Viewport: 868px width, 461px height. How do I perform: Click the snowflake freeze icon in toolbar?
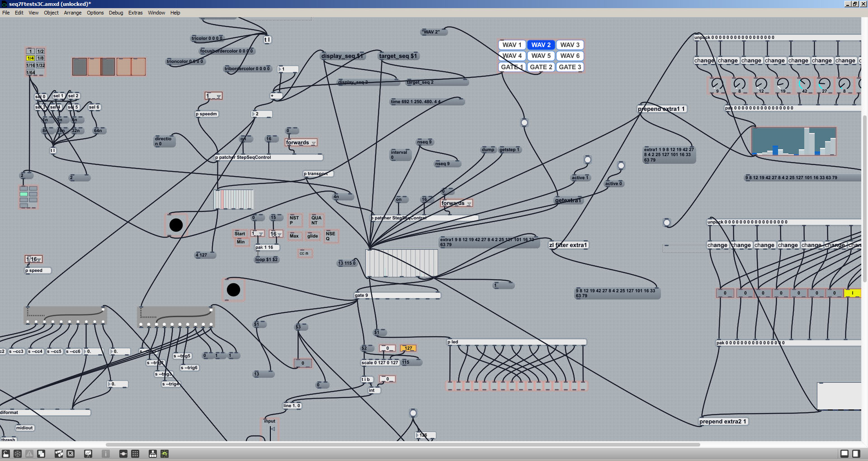click(18, 454)
